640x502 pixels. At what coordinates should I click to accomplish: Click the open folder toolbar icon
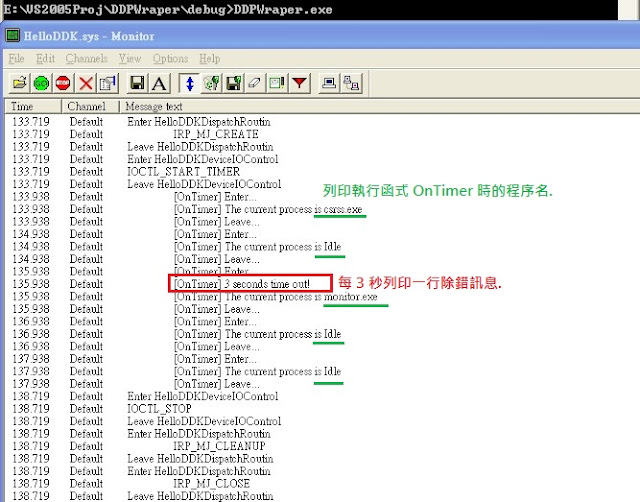(19, 83)
